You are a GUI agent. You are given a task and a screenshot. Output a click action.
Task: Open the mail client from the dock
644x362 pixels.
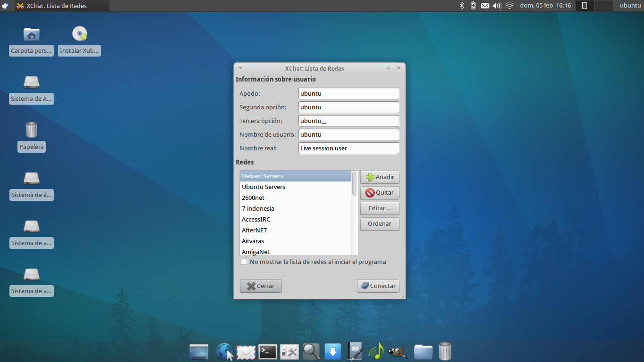pyautogui.click(x=246, y=351)
